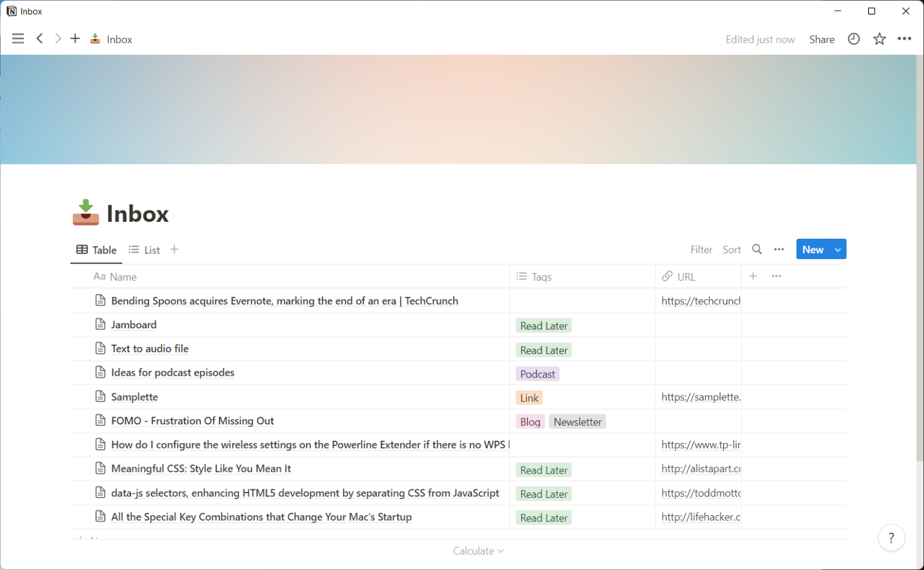The height and width of the screenshot is (570, 924).
Task: Click the Read Later tag on Jamboard row
Action: coord(544,326)
